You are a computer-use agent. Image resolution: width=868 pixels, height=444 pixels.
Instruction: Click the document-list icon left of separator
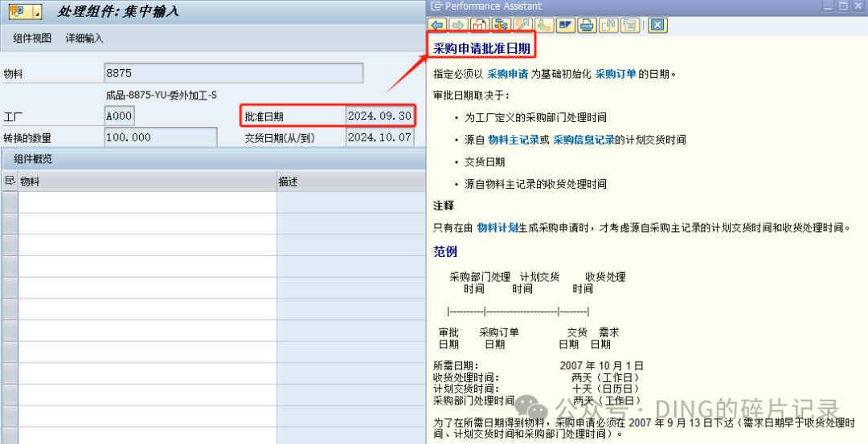point(630,26)
